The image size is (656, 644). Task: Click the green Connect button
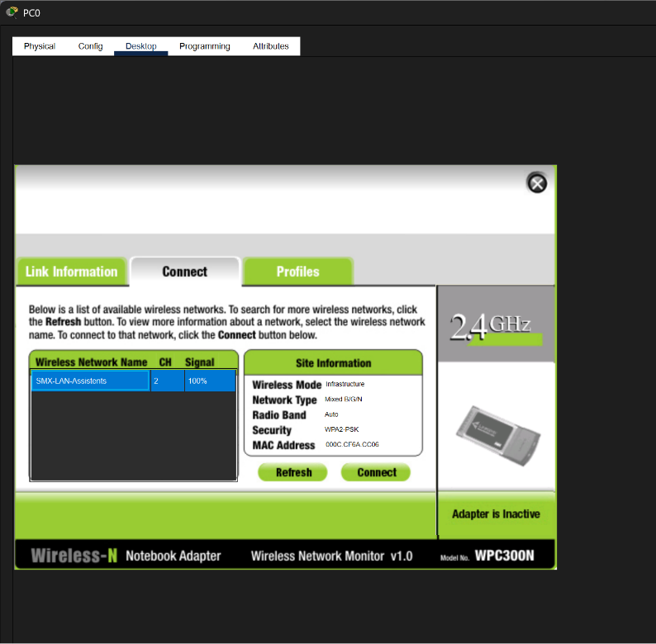click(x=376, y=472)
